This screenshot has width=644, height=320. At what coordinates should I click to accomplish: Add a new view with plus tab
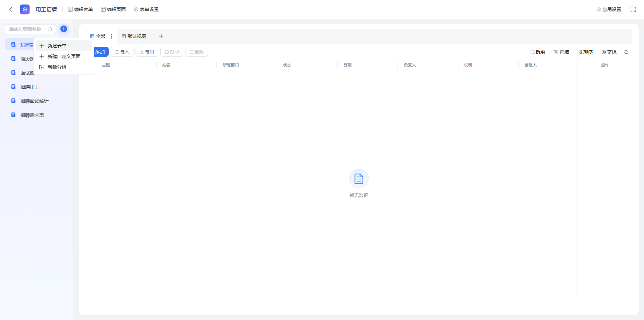tap(161, 36)
